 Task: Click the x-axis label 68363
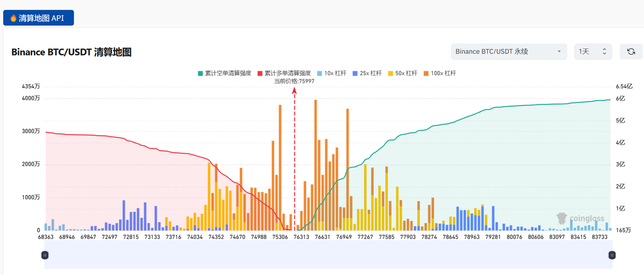(x=45, y=237)
